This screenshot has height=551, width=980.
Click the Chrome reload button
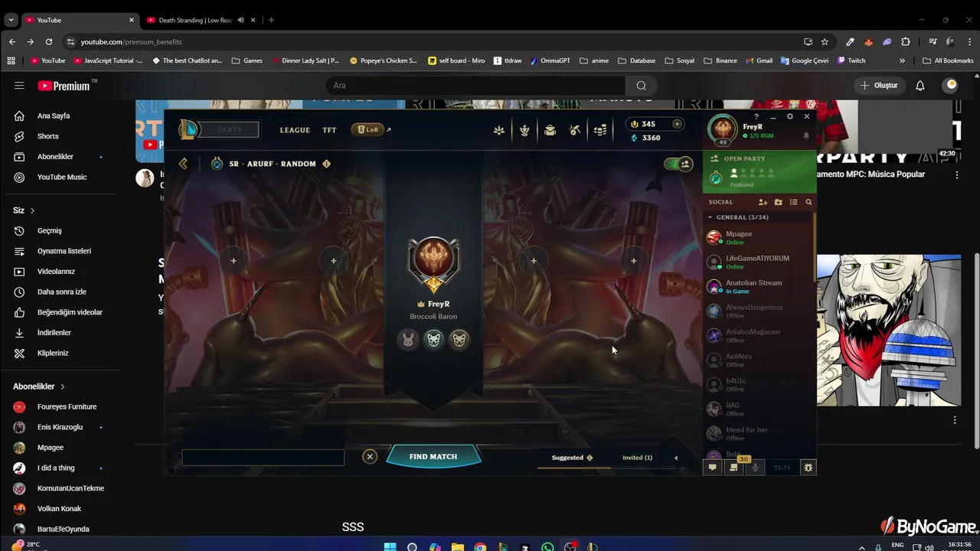(x=49, y=41)
